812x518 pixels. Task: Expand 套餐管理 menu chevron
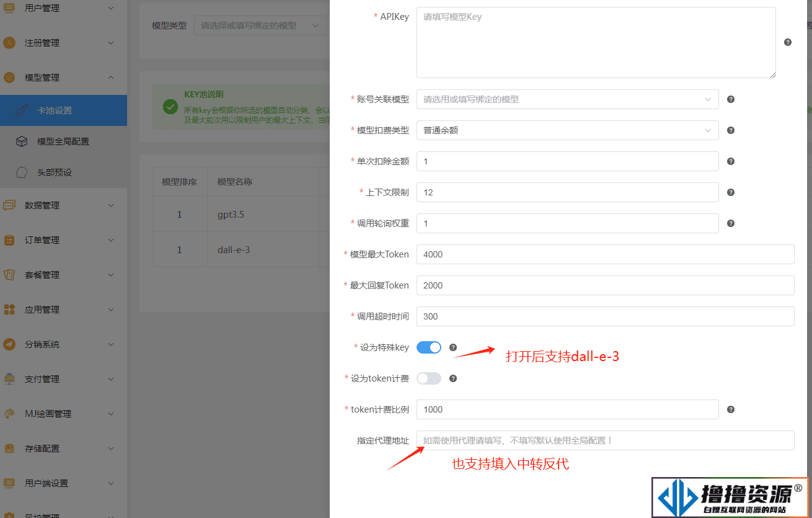[x=111, y=275]
